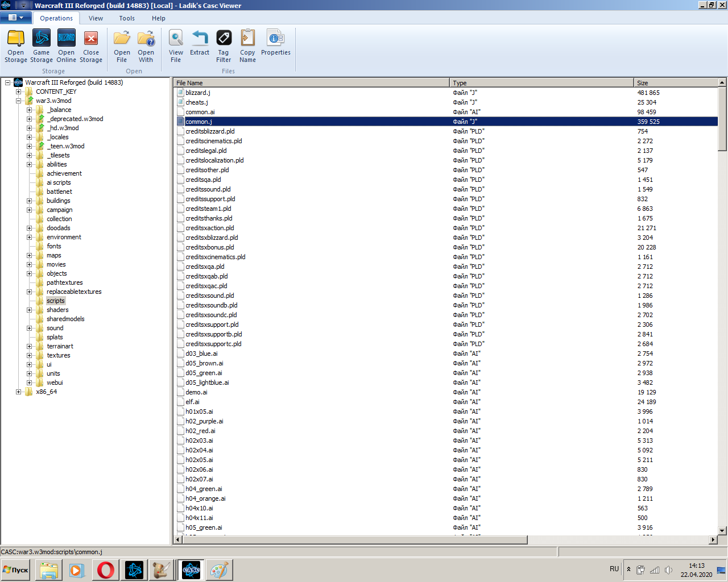Switch to the Operations tab
The width and height of the screenshot is (728, 582).
[56, 18]
